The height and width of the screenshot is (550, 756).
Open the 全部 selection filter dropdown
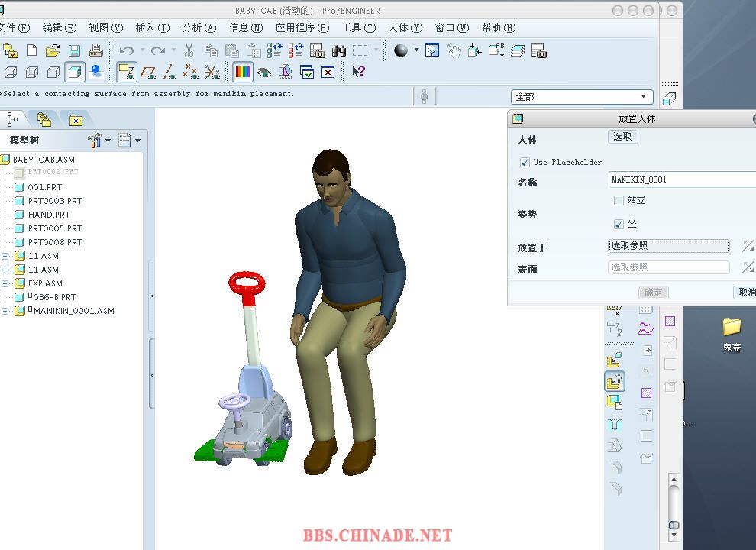pos(582,97)
